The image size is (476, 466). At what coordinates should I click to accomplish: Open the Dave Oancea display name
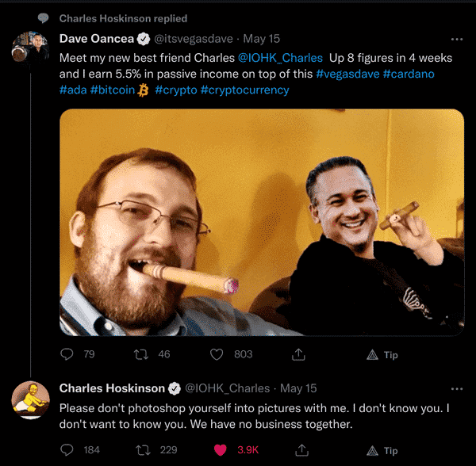97,39
